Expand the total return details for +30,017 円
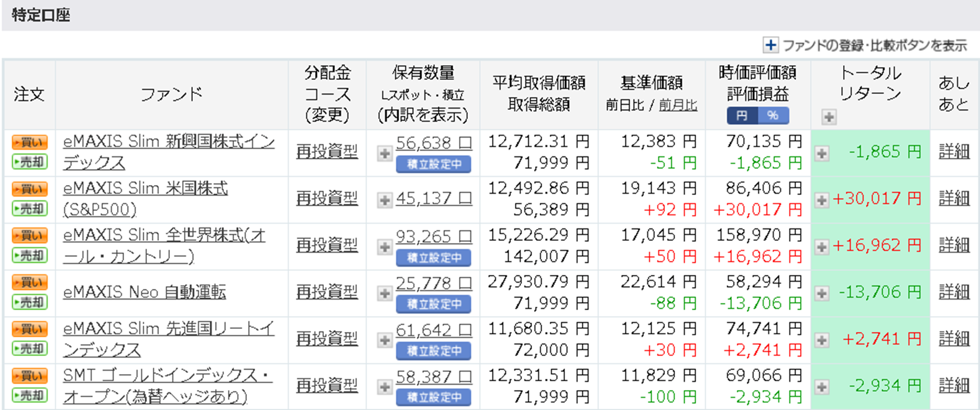This screenshot has height=410, width=980. [x=822, y=200]
